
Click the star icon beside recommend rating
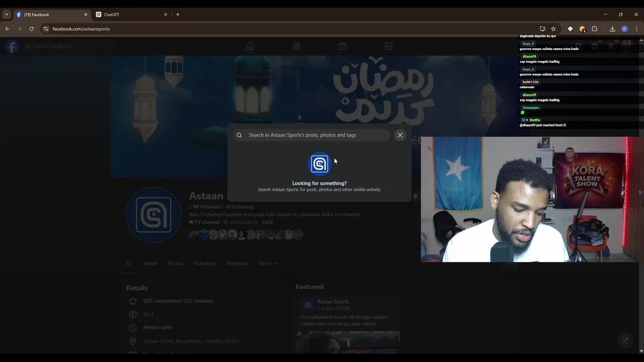133,301
